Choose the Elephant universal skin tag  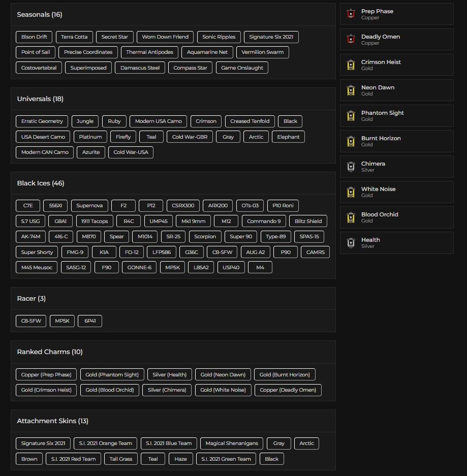click(288, 137)
